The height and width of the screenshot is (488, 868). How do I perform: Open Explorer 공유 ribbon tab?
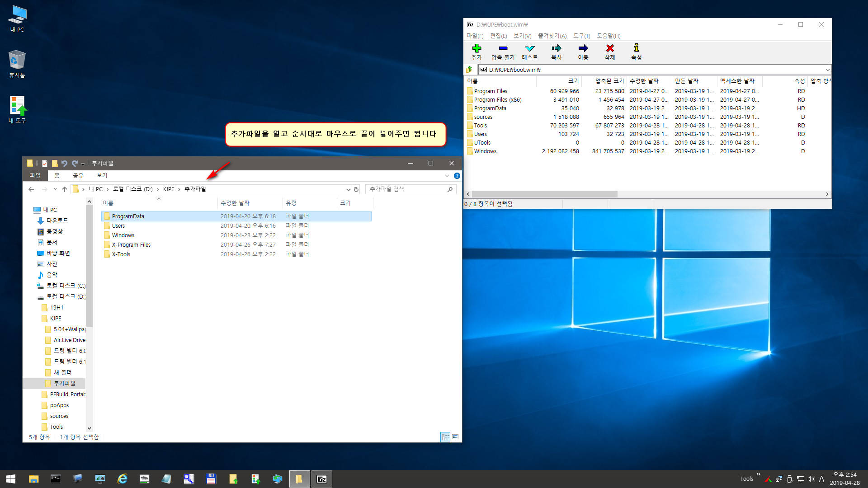78,175
